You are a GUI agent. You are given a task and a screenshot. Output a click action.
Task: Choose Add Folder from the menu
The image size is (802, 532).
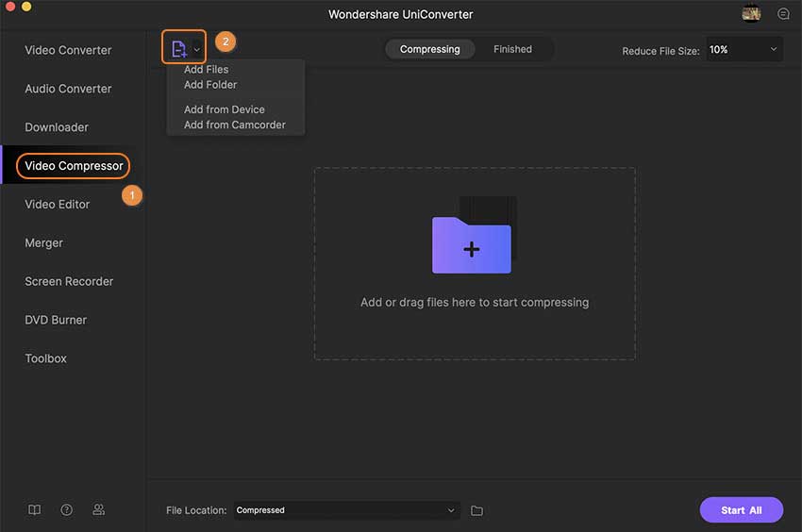point(210,84)
